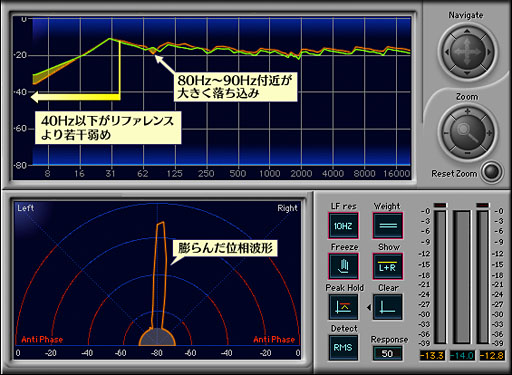The height and width of the screenshot is (375, 512).
Task: Zoom out with the bottom minus
Action: [x=468, y=153]
